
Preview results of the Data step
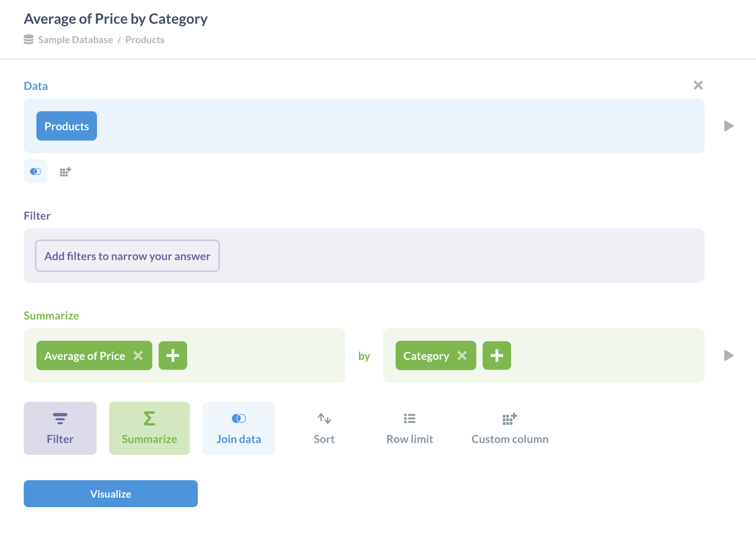(729, 126)
